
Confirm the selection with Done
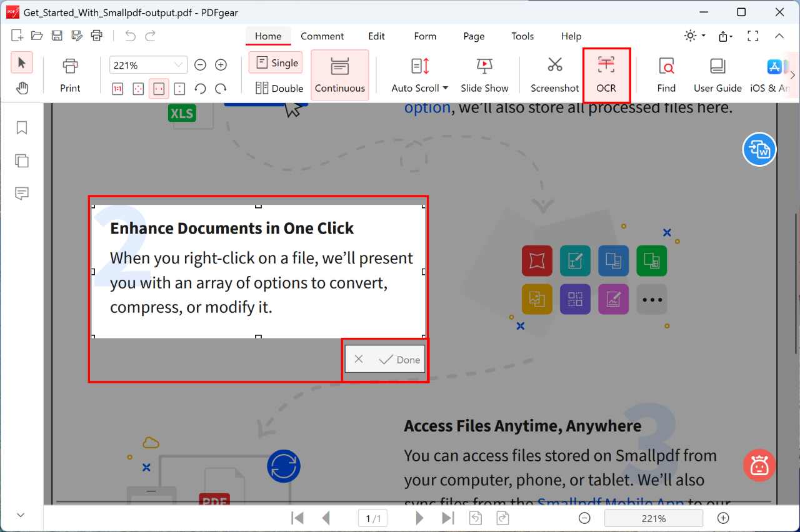(400, 360)
